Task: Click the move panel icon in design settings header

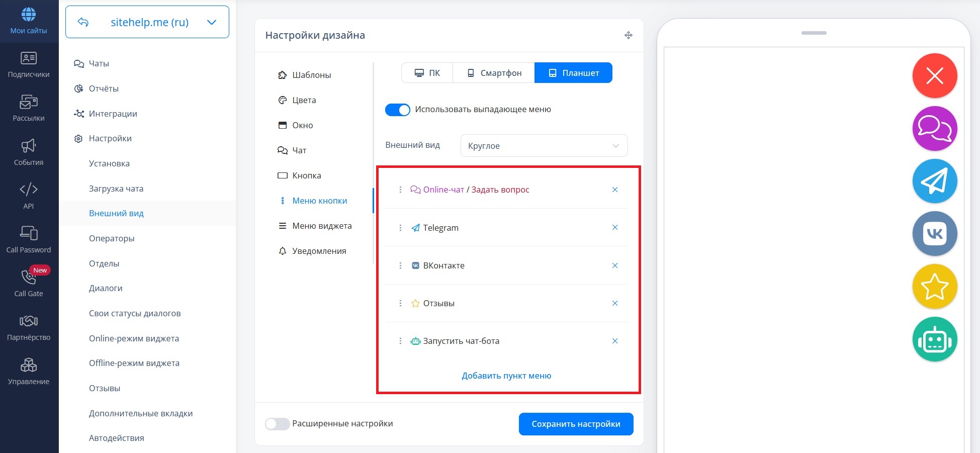Action: coord(628,35)
